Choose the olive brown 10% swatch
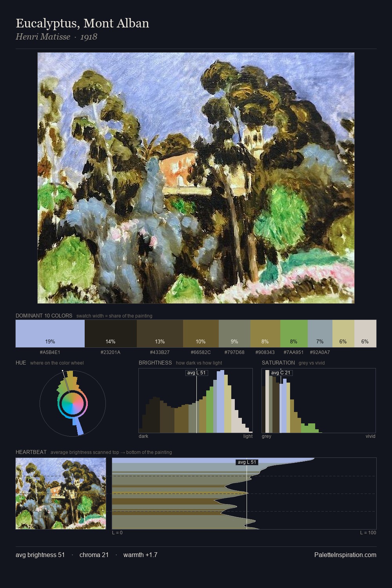Image resolution: width=392 pixels, height=588 pixels. click(201, 334)
